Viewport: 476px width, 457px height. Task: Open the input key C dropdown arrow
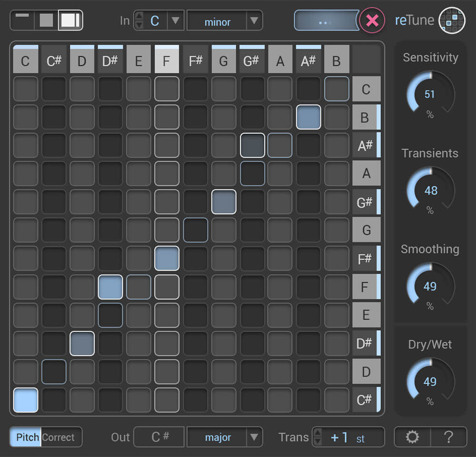pos(175,21)
